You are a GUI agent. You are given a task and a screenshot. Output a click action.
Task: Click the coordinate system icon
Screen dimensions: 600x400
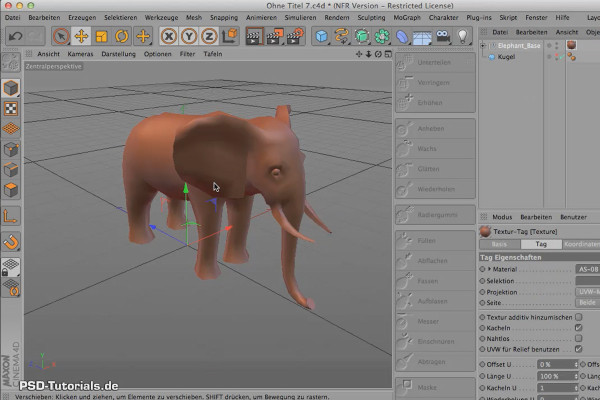pyautogui.click(x=230, y=36)
